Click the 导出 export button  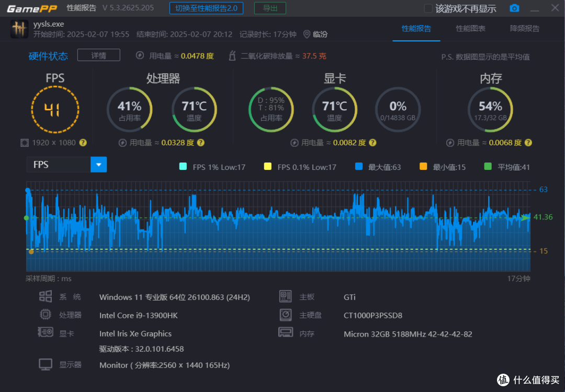[x=270, y=8]
